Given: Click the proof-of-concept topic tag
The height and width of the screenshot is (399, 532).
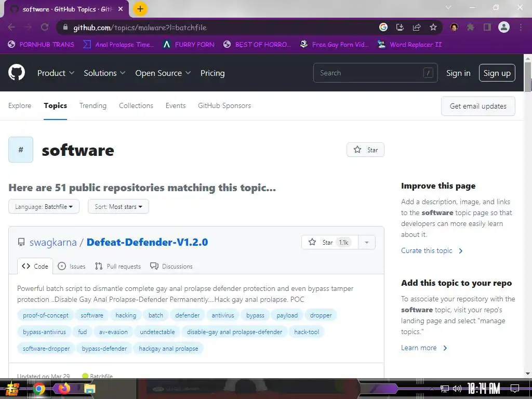Looking at the screenshot, I should click(46, 315).
